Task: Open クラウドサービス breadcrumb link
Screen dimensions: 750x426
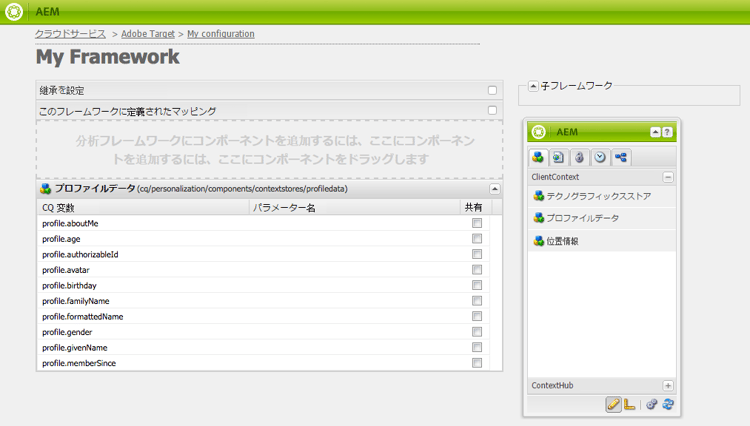Action: pyautogui.click(x=70, y=34)
